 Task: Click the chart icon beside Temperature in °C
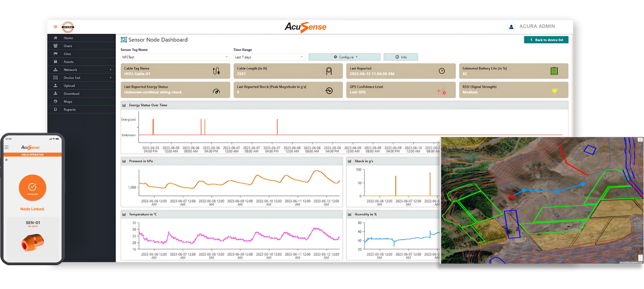coord(124,214)
